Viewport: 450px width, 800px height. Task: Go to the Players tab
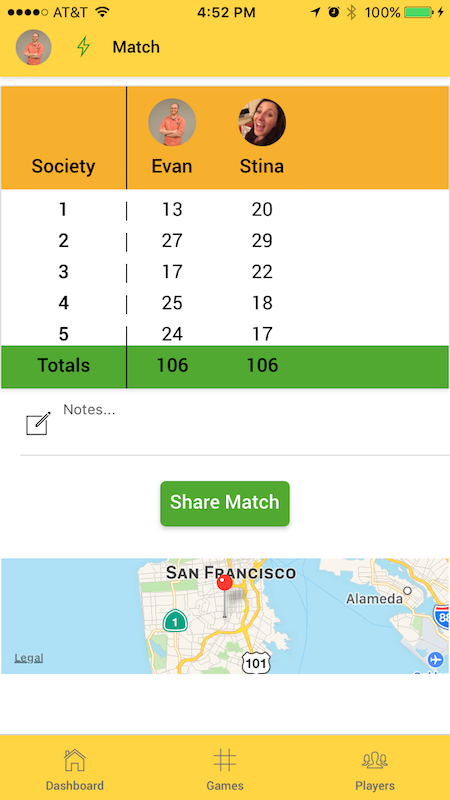point(375,769)
